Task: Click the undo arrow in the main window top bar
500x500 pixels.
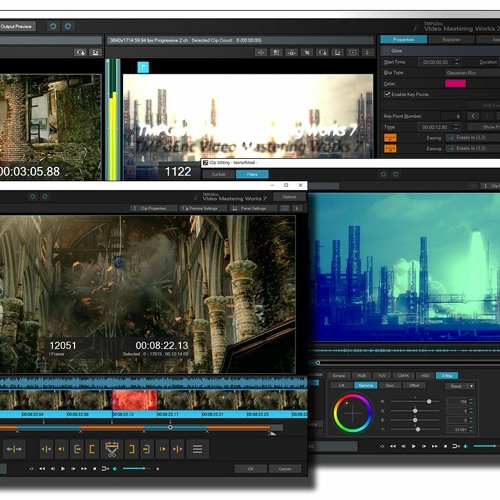Action: [53, 26]
